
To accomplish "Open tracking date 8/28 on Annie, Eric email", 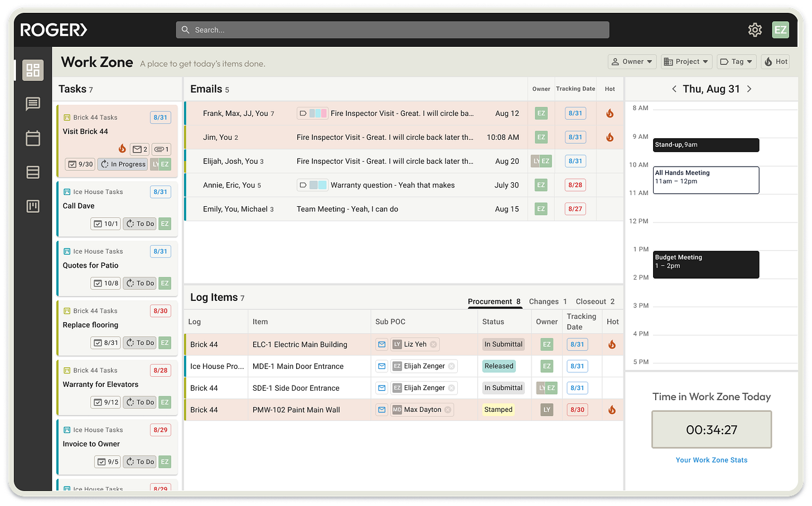I will (x=575, y=185).
